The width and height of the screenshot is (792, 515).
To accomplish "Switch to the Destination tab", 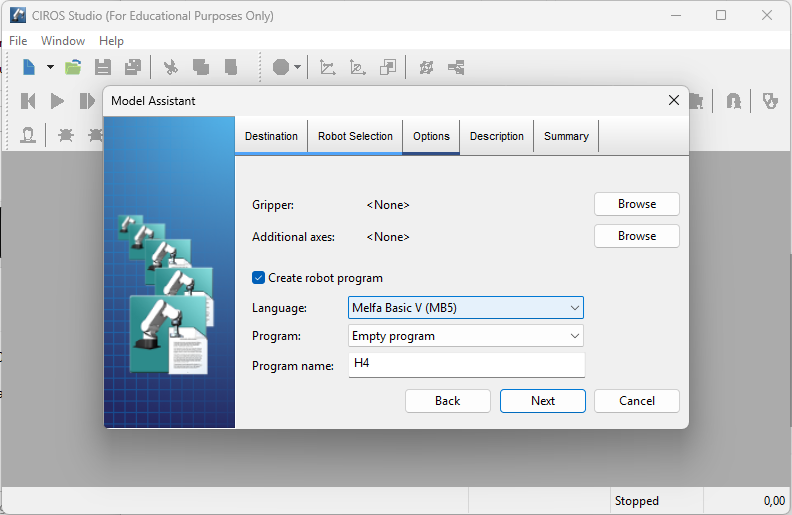I will click(x=271, y=136).
